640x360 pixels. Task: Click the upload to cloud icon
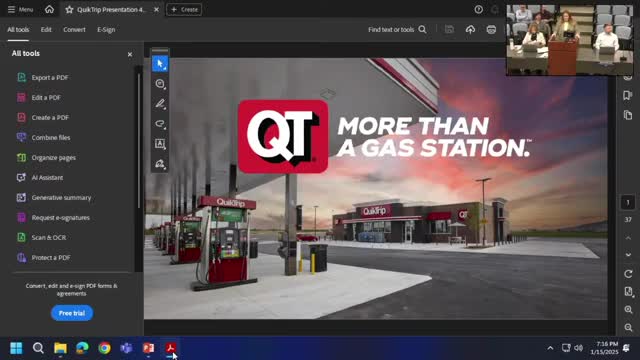470,29
